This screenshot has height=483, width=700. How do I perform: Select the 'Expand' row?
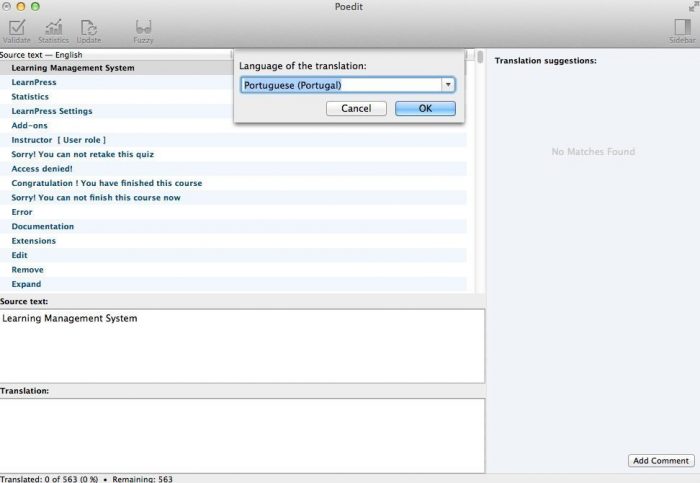(233, 284)
